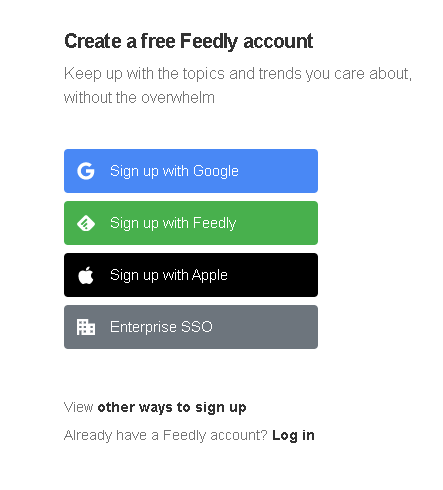
Task: Choose the green Sign up with Feedly button
Action: coord(191,223)
